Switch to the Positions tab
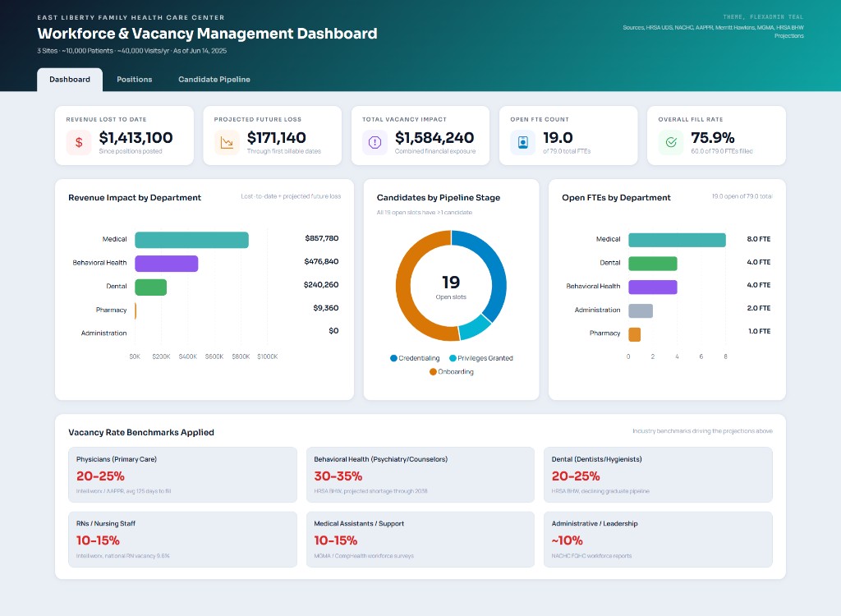This screenshot has height=616, width=841. (x=135, y=80)
